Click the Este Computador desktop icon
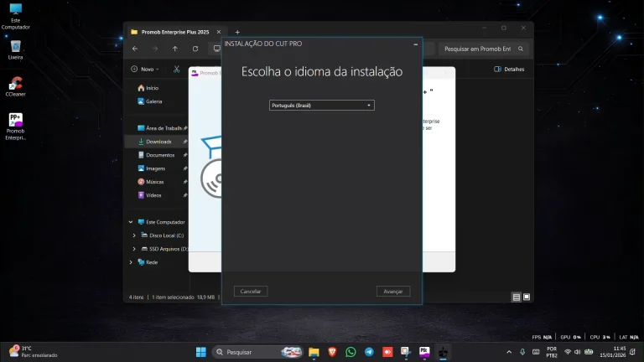This screenshot has height=362, width=644. [x=16, y=17]
